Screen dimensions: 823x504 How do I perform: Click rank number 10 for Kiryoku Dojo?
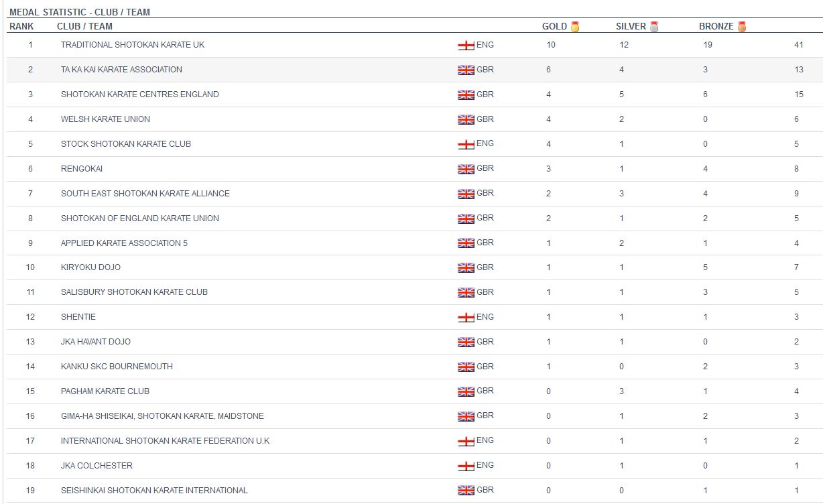coord(30,267)
